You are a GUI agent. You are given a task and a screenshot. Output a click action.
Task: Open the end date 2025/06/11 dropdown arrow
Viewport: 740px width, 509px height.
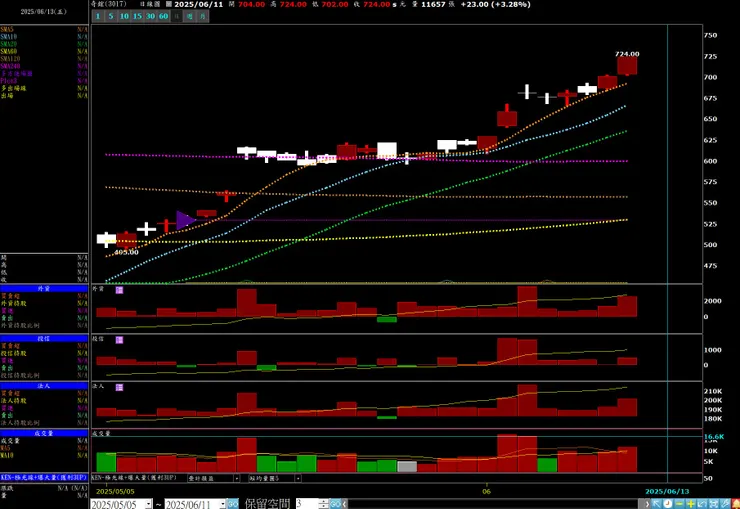click(x=222, y=504)
